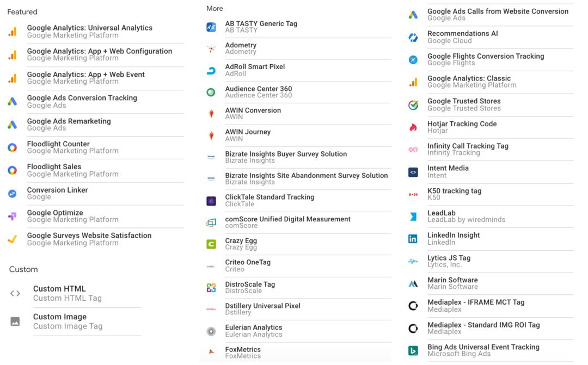
Task: Click the Adometry icon
Action: pyautogui.click(x=211, y=49)
